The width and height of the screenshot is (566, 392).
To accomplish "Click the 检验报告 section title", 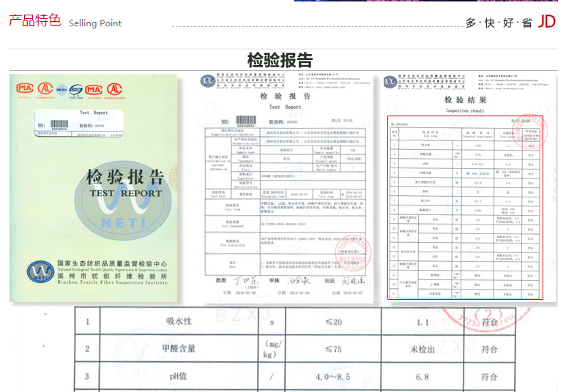I will click(280, 60).
